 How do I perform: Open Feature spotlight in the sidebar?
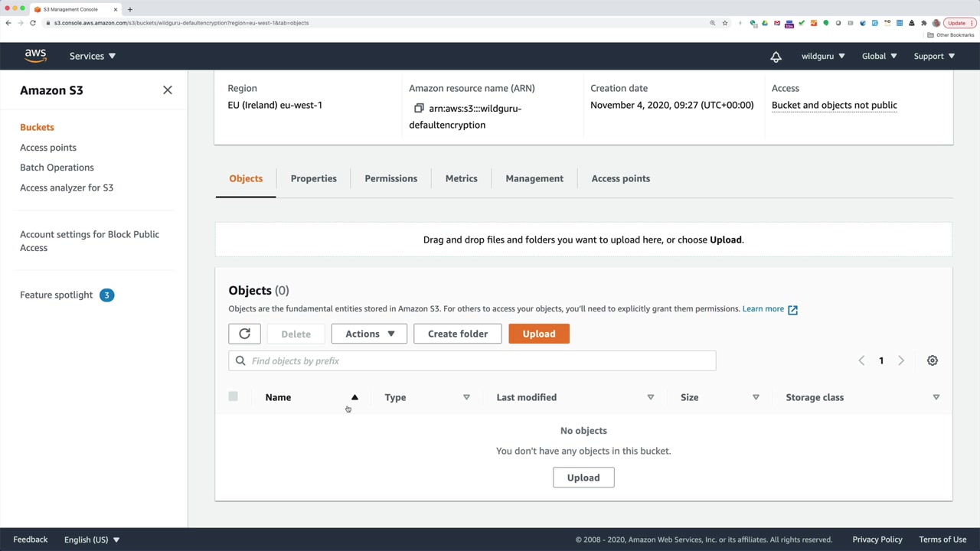tap(56, 295)
